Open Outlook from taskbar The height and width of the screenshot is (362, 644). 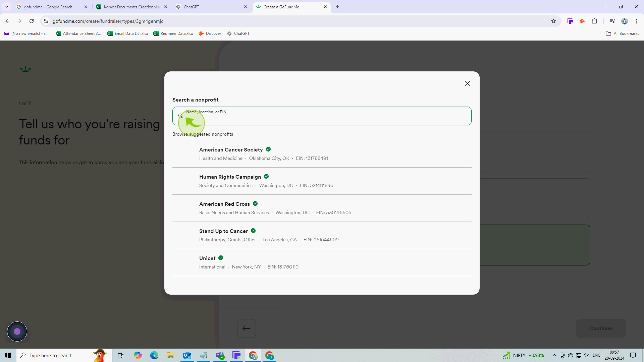(x=187, y=355)
